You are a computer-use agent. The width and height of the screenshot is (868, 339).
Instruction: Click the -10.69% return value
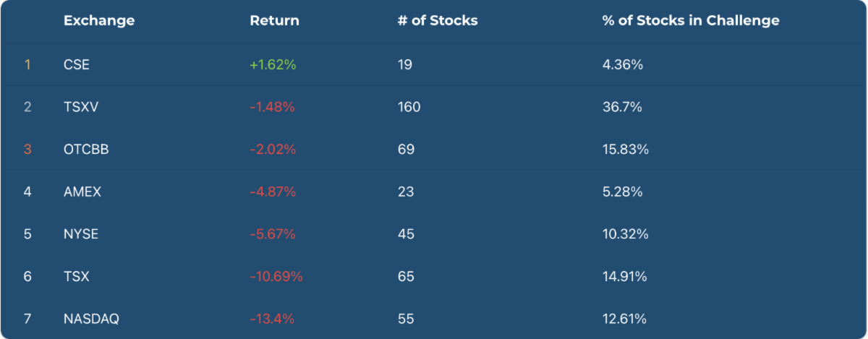(276, 276)
